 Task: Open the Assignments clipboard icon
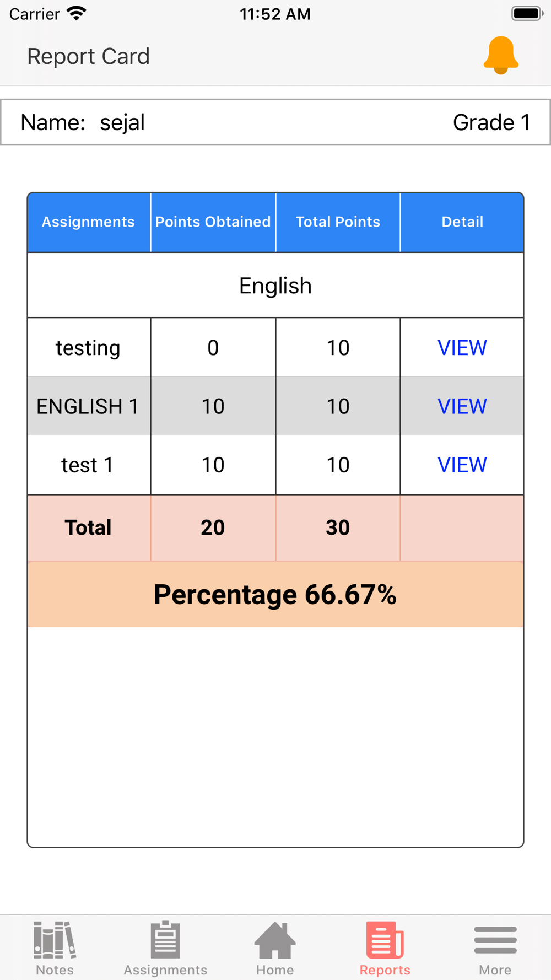coord(165,940)
